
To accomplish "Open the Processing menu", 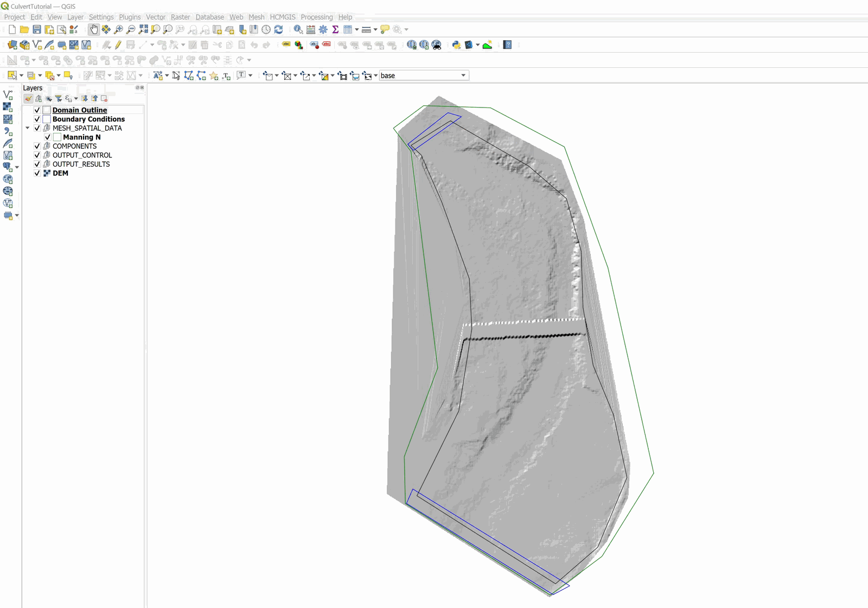I will click(316, 17).
